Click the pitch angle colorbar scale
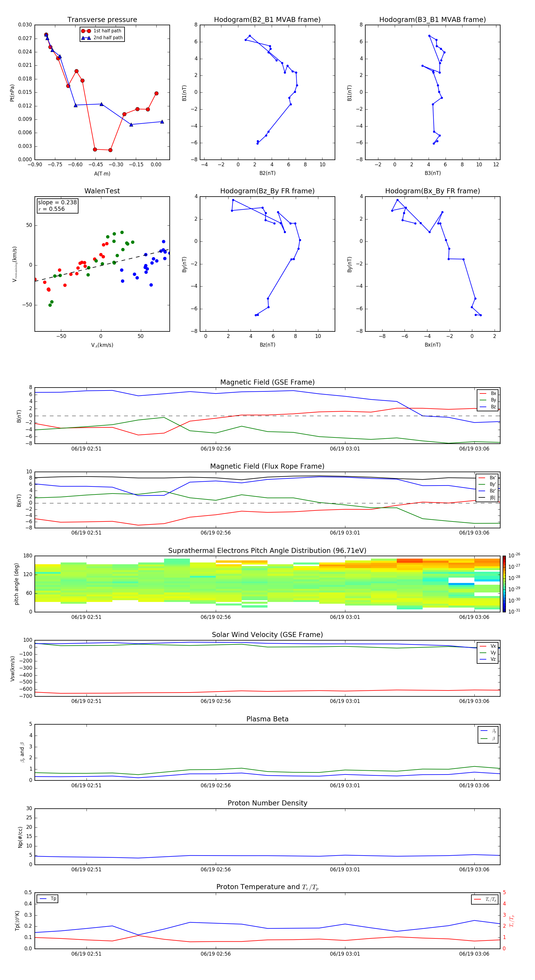The height and width of the screenshot is (980, 535). click(504, 584)
